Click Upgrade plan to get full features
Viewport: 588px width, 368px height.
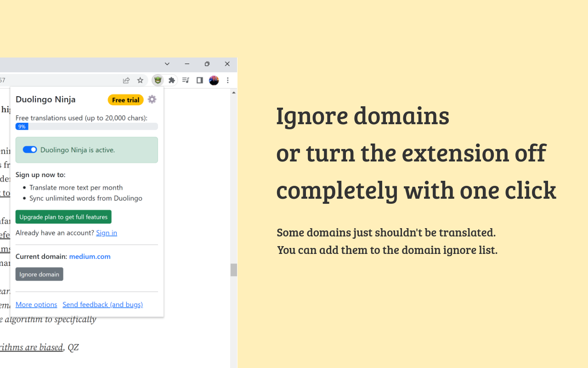click(63, 217)
